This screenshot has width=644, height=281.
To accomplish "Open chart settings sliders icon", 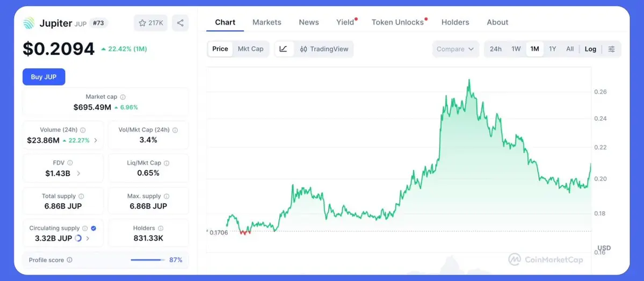I will (x=612, y=49).
